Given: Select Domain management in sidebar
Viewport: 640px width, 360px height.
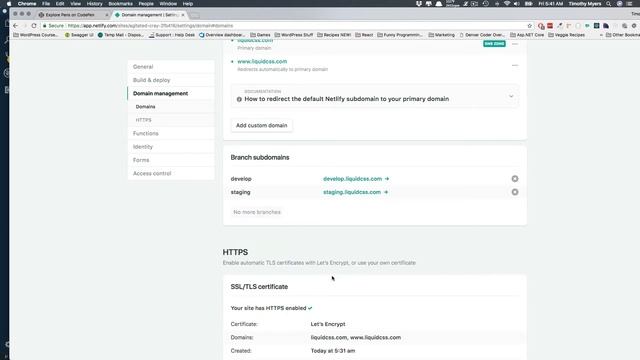Looking at the screenshot, I should tap(171, 93).
